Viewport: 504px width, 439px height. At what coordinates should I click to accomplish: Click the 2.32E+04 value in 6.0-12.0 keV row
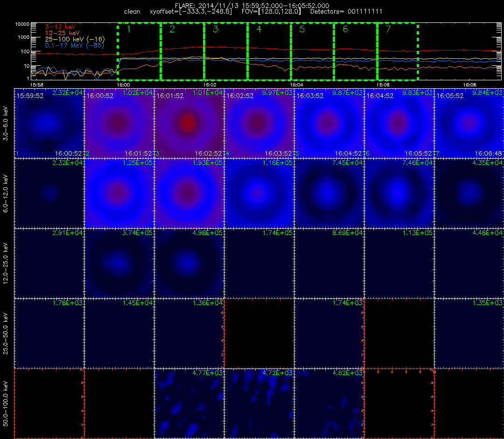point(68,163)
